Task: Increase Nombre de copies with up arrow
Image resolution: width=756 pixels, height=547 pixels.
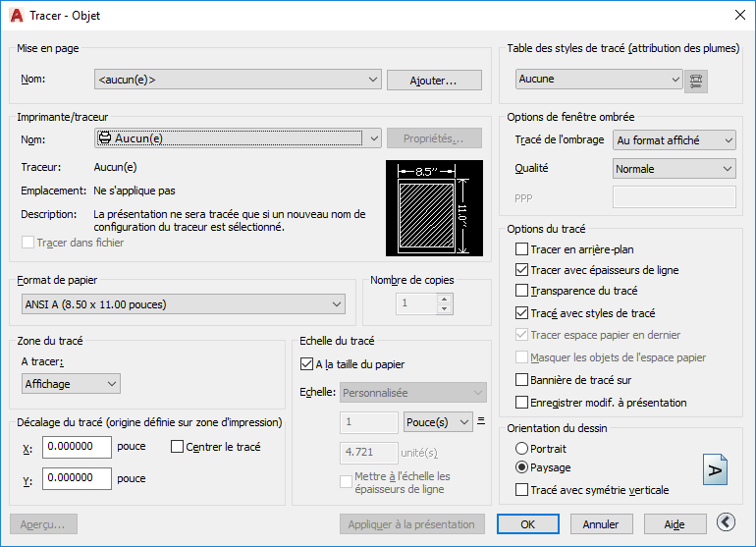Action: click(x=445, y=300)
